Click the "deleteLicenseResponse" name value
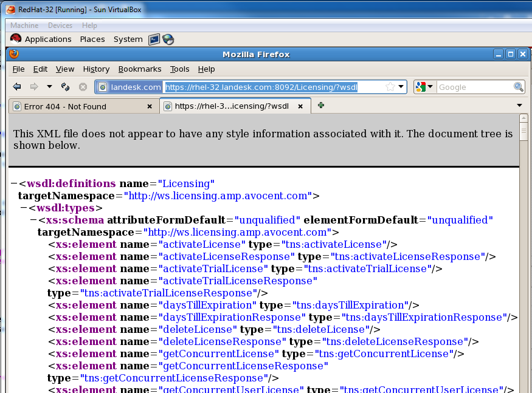Image resolution: width=532 pixels, height=393 pixels. coord(223,342)
